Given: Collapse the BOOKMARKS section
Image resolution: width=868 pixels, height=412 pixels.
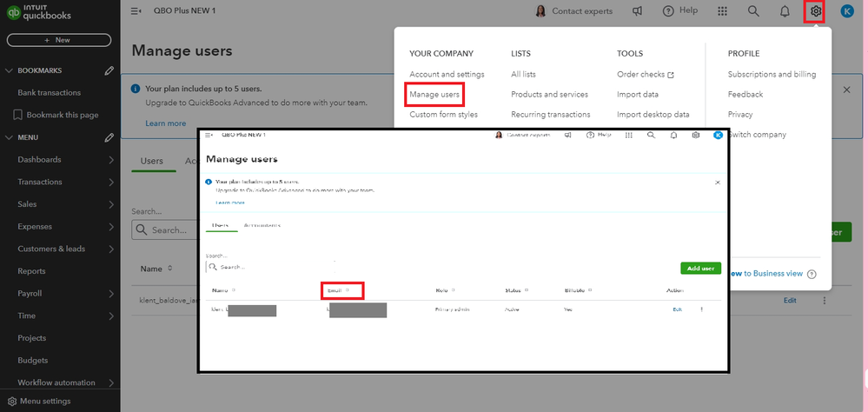Looking at the screenshot, I should pos(9,70).
